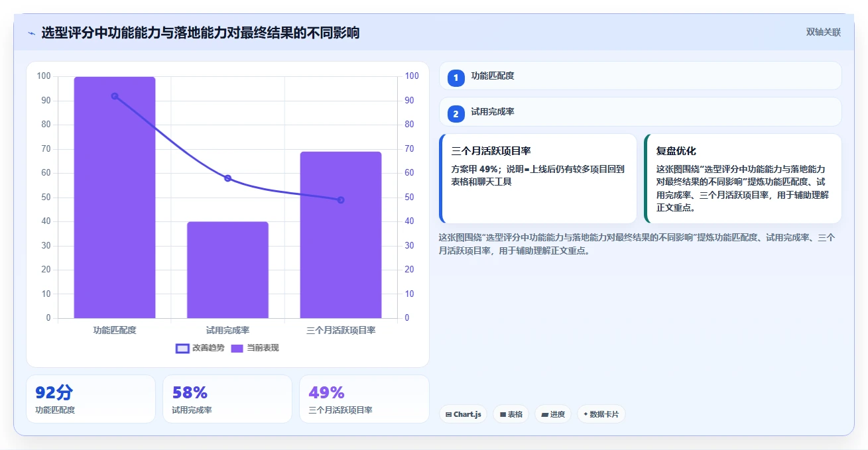The width and height of the screenshot is (868, 450).
Task: Click the 三个月活跃项目率 bar in the chart
Action: point(341,235)
